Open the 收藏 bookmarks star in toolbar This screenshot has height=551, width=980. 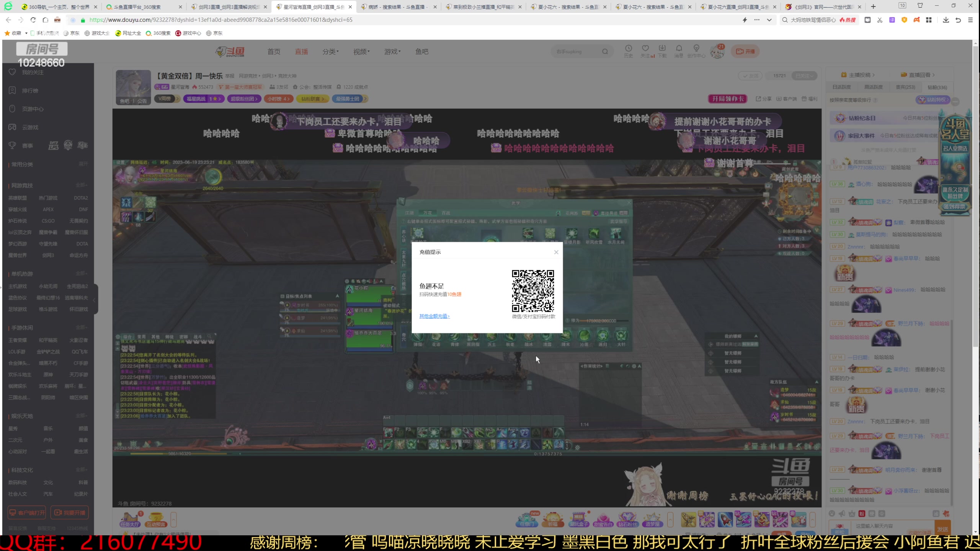pos(13,33)
